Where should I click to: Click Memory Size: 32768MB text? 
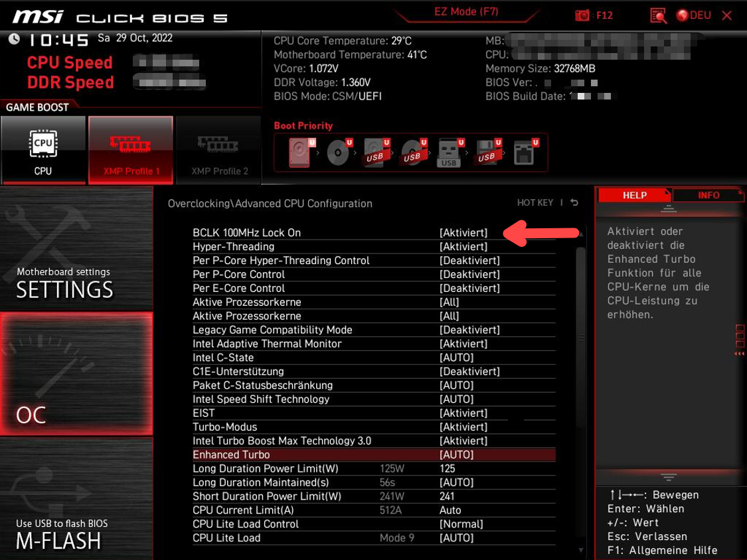pos(540,68)
